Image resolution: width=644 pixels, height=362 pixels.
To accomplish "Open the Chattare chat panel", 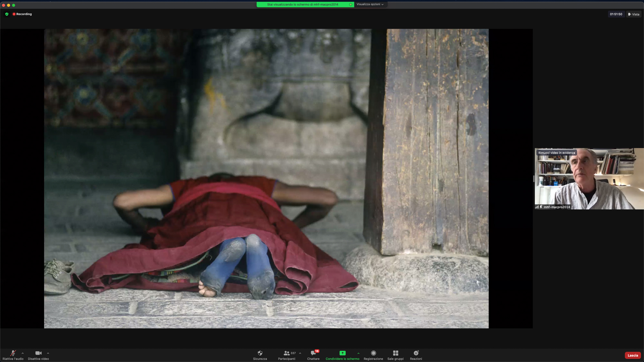I will [x=313, y=355].
